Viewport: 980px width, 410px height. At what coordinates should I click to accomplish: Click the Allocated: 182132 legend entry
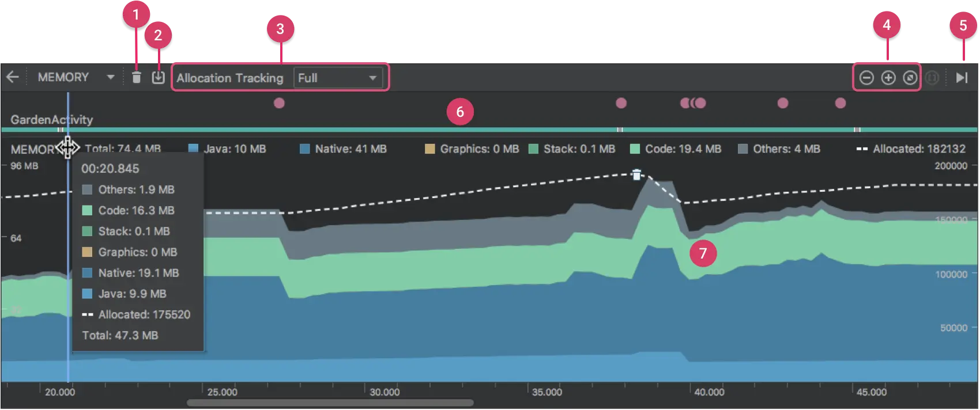click(911, 149)
